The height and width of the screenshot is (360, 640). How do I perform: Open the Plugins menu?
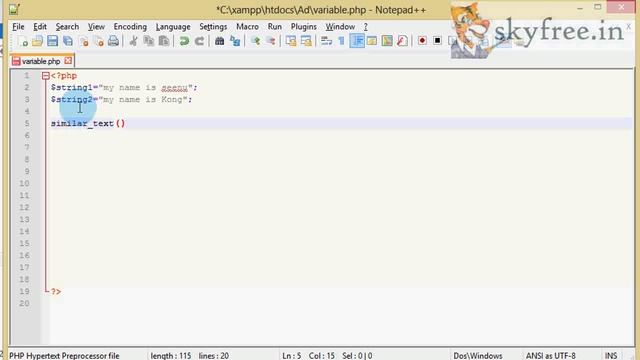click(x=304, y=27)
